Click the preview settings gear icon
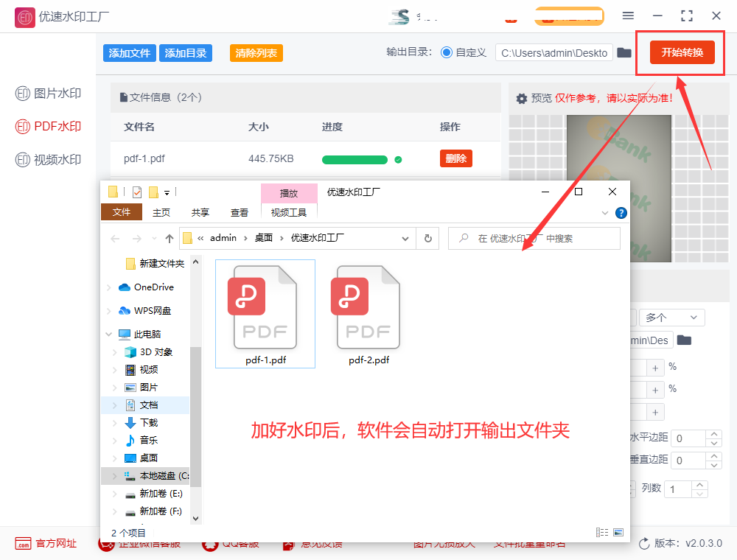737x560 pixels. tap(521, 99)
